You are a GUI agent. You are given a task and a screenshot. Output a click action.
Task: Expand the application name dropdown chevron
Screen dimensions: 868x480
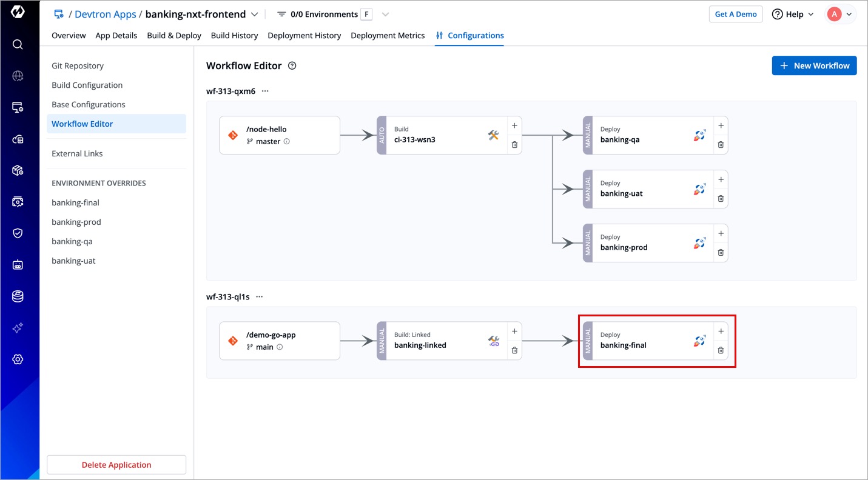click(255, 15)
